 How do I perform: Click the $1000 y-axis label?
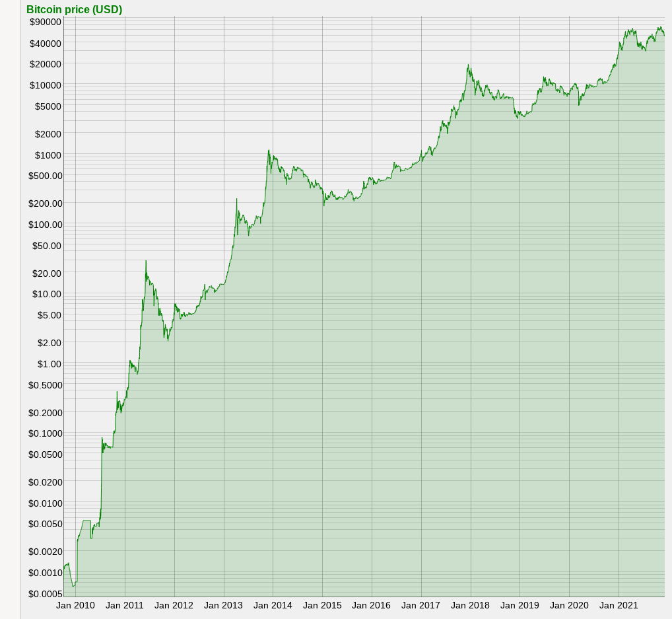click(48, 155)
